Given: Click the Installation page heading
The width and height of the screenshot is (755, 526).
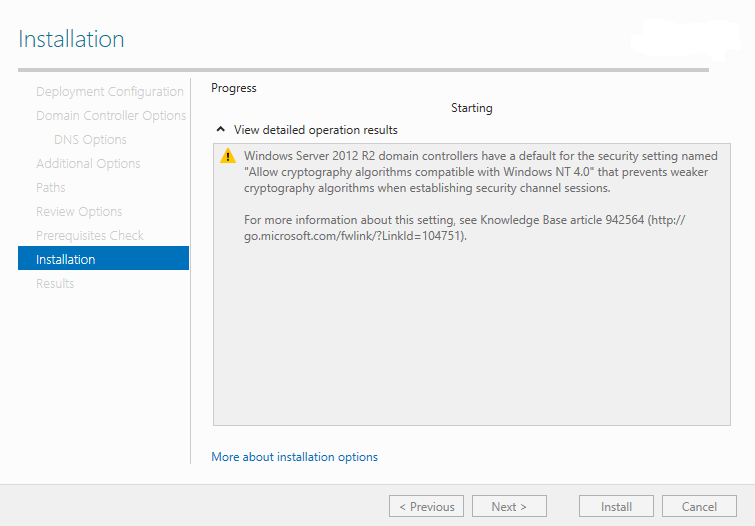Looking at the screenshot, I should point(71,40).
